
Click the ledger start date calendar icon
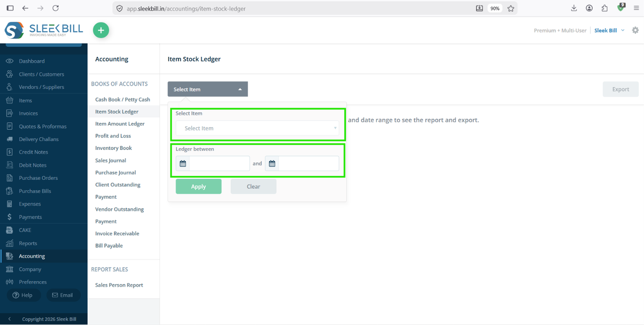(183, 164)
